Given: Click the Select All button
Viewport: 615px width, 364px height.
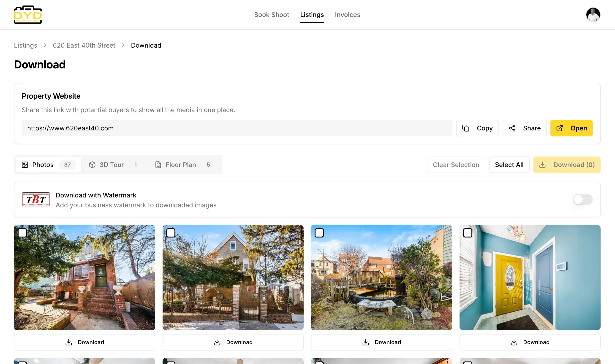Looking at the screenshot, I should [x=509, y=164].
